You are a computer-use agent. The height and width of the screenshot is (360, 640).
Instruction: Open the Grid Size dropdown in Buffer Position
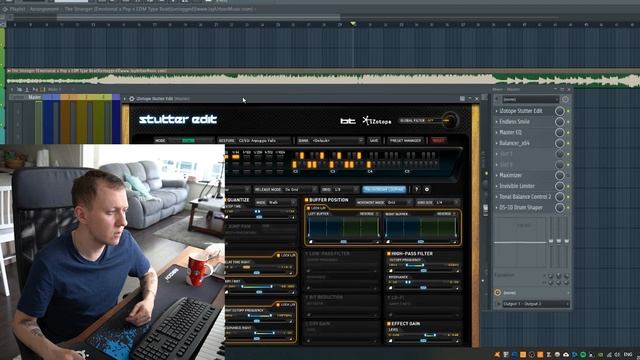point(438,202)
